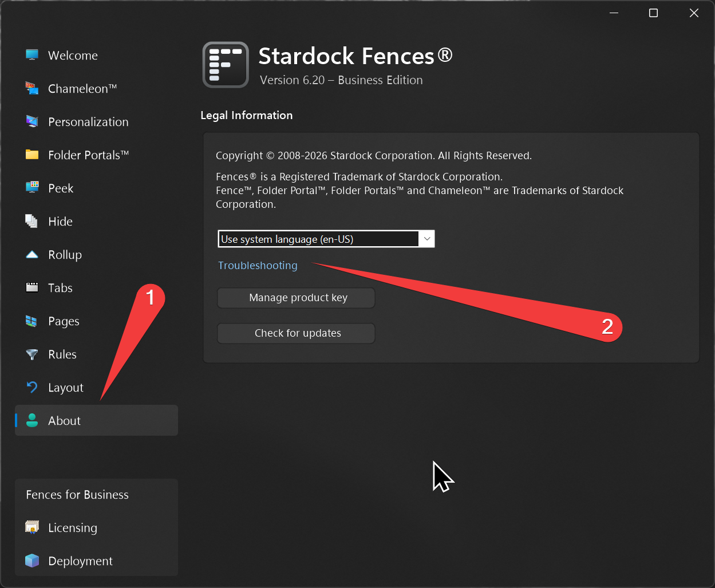Screen dimensions: 715x588
Task: Click the Rollup arrow icon
Action: [32, 254]
